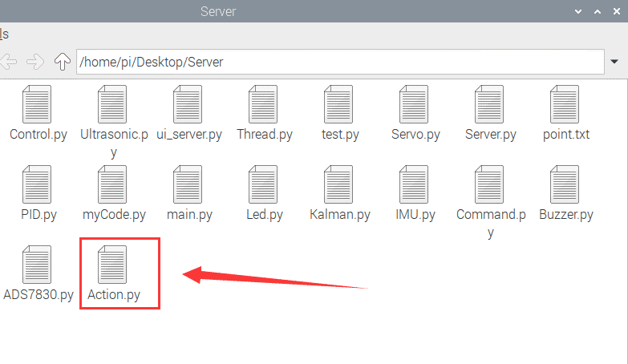This screenshot has width=628, height=364.
Task: Select the IMU.py file icon
Action: coord(414,184)
